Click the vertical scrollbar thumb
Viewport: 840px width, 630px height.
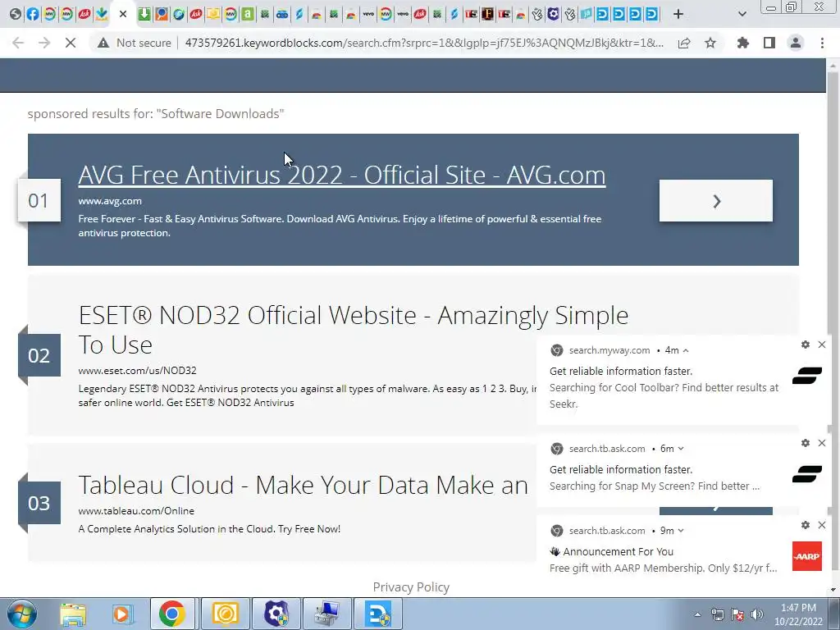(x=833, y=322)
